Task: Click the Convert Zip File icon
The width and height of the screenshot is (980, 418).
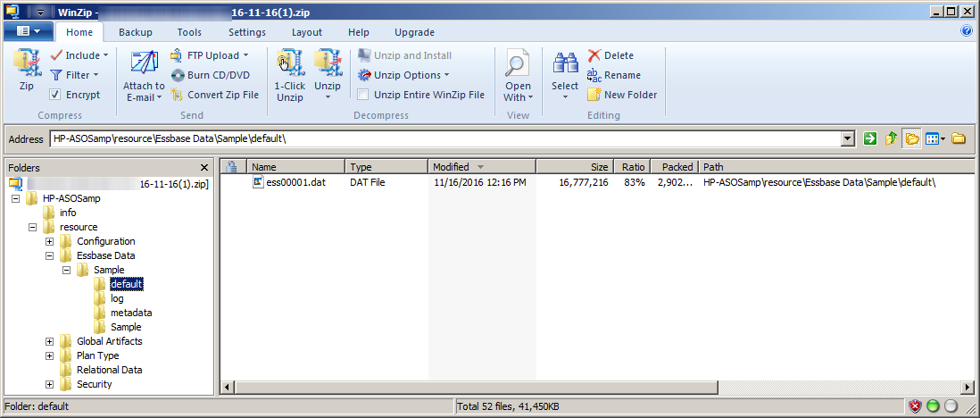Action: [177, 95]
